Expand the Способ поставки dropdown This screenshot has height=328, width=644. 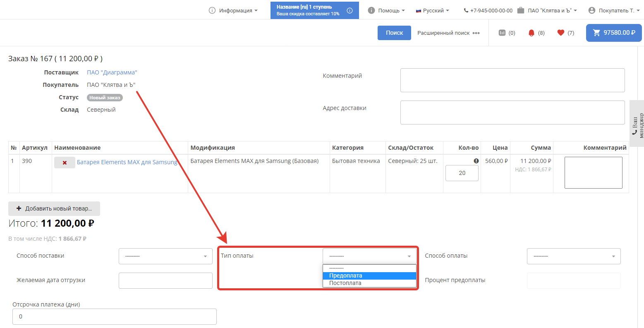[165, 256]
